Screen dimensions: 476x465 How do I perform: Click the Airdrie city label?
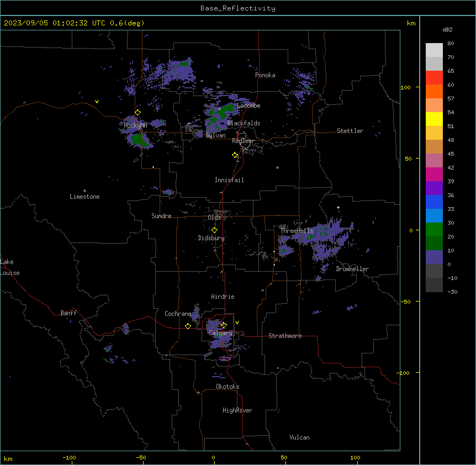tap(223, 297)
